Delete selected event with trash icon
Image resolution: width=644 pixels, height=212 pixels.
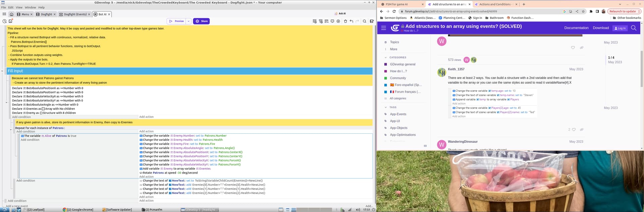345,21
